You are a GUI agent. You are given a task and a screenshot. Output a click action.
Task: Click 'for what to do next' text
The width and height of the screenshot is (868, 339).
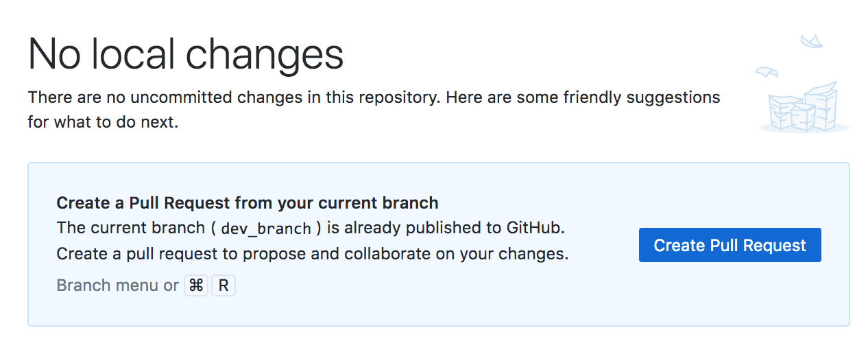(103, 124)
